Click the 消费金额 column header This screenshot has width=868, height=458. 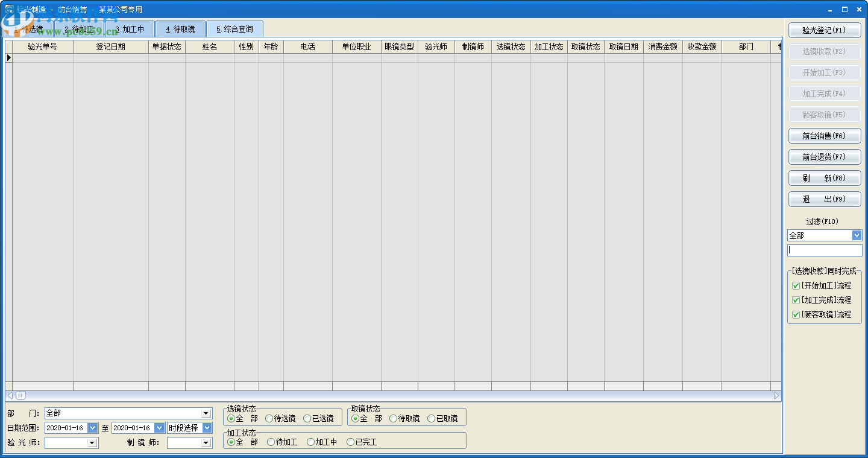click(663, 47)
